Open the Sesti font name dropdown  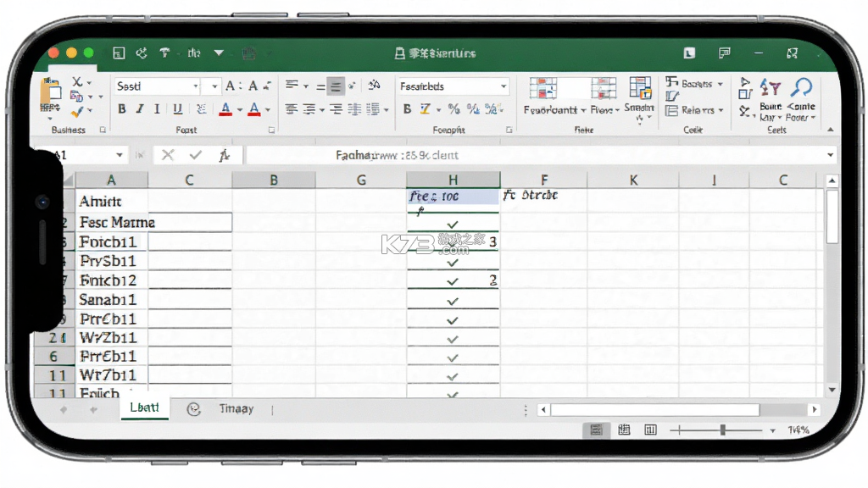[196, 86]
